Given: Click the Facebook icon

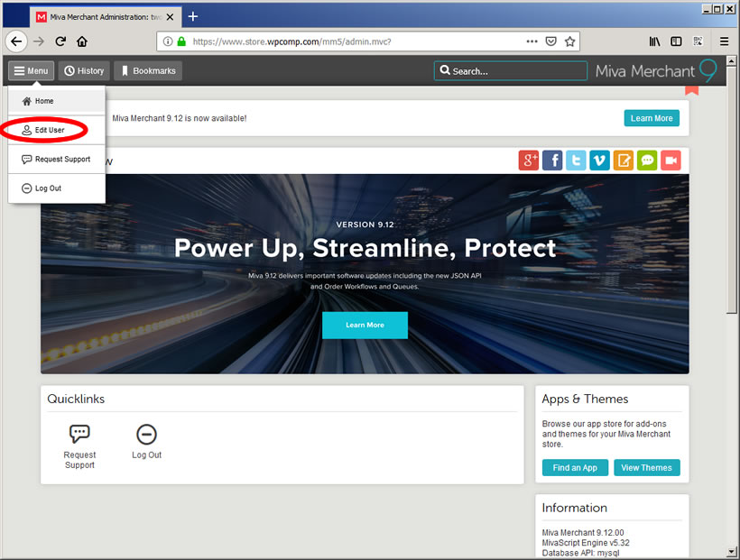Looking at the screenshot, I should tap(552, 161).
